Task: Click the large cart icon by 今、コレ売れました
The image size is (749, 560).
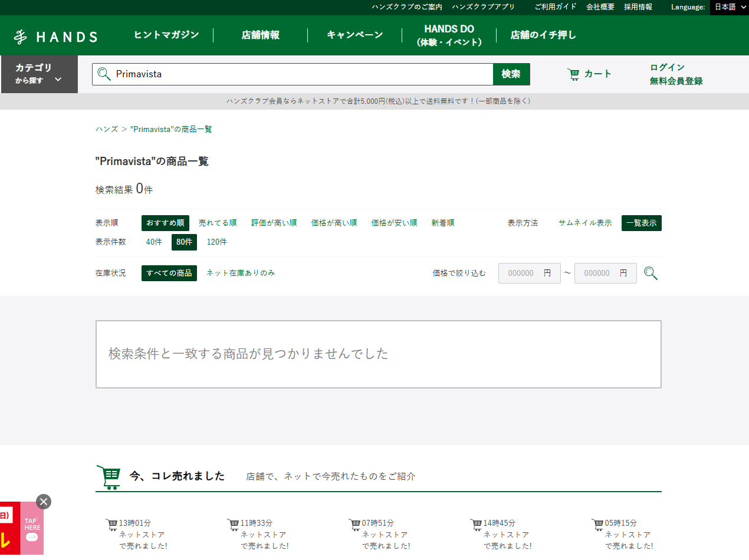Action: (109, 476)
